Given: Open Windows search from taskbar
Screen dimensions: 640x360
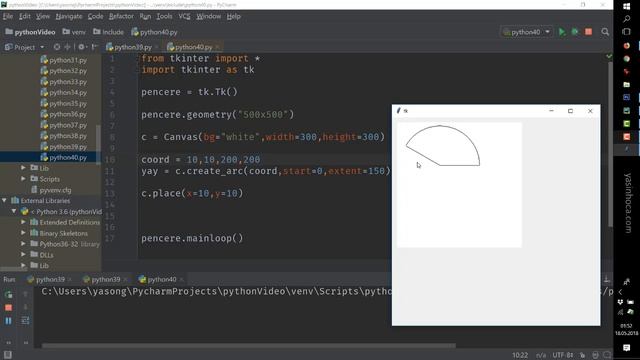Looking at the screenshot, I should [627, 19].
